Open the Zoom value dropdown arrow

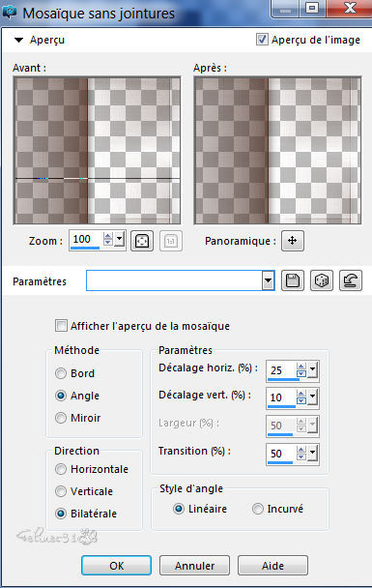point(120,239)
